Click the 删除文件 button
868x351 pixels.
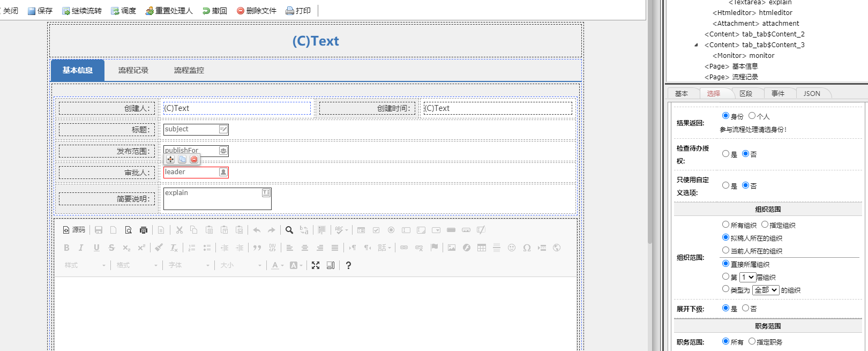(257, 11)
